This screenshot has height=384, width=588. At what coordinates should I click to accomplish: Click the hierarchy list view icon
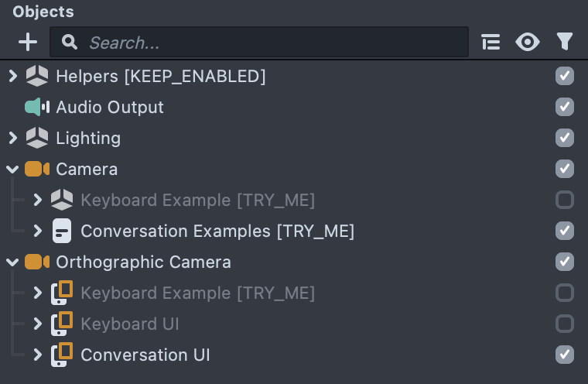[491, 42]
